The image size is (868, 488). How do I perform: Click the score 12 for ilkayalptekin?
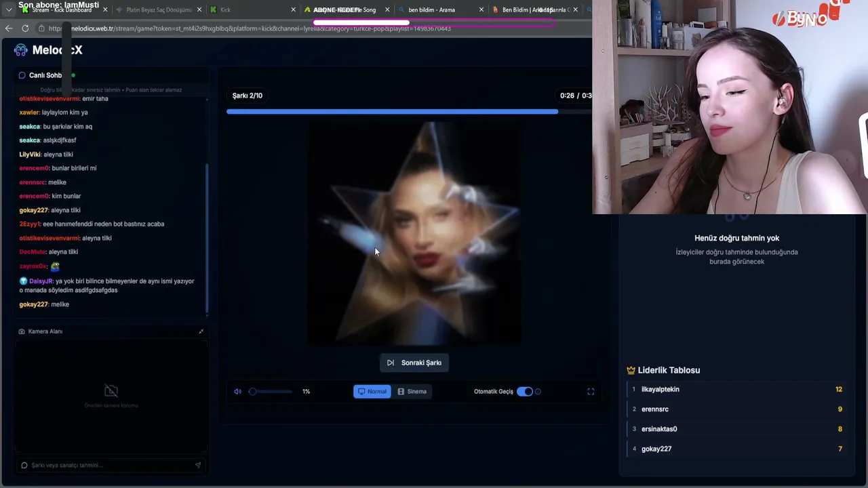point(839,389)
